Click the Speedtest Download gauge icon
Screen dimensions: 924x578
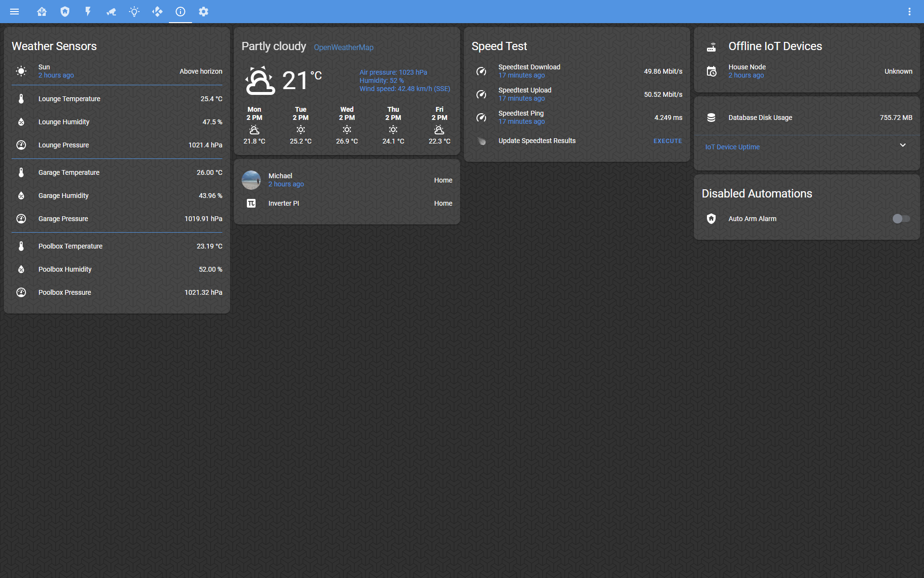click(x=481, y=71)
